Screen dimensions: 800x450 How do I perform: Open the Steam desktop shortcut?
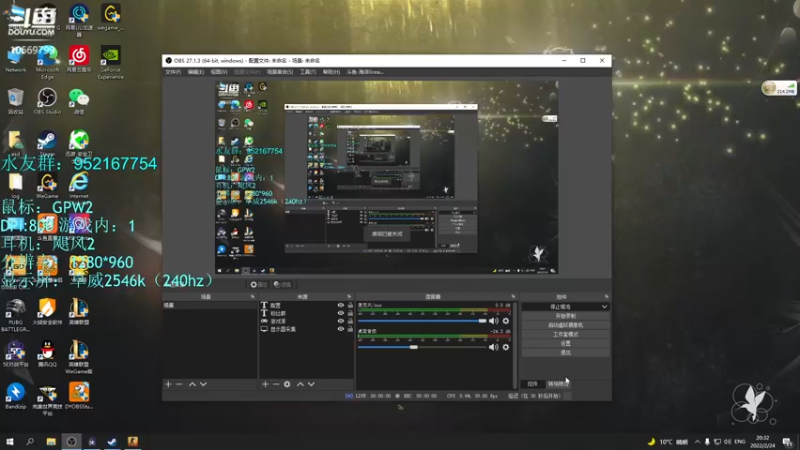47,143
